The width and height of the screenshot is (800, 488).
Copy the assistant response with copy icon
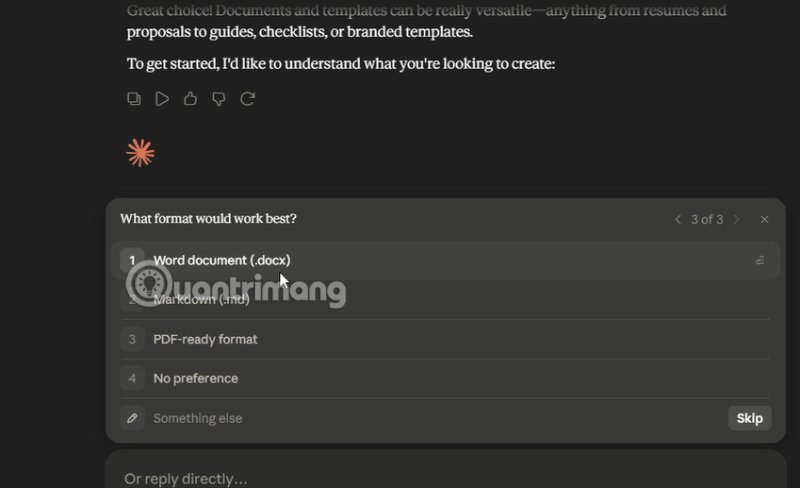click(x=134, y=99)
